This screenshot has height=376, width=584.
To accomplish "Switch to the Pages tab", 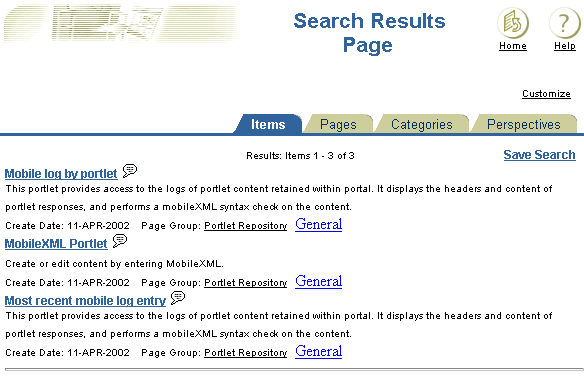I will tap(338, 124).
